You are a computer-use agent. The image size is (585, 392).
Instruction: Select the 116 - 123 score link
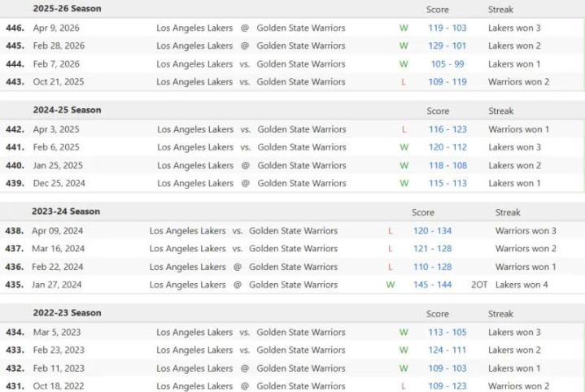pos(447,129)
